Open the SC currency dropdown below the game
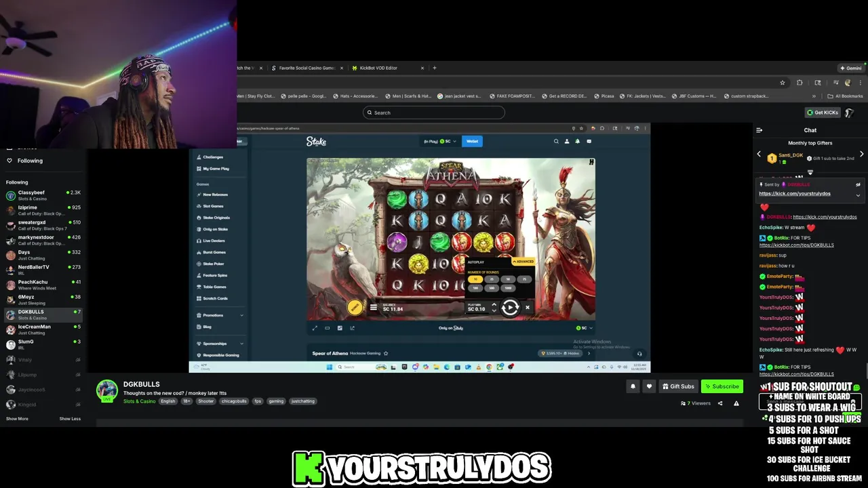 (585, 328)
